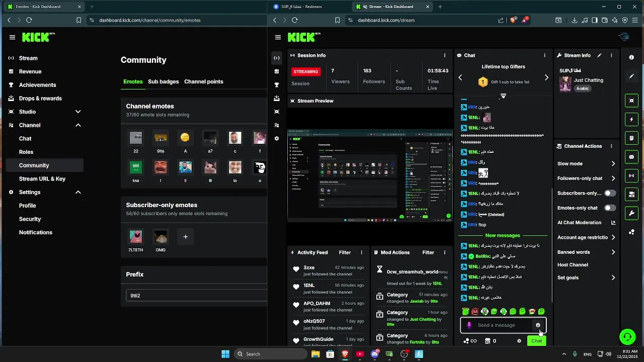Screen dimensions: 644x362
Task: Open File Explorer from the taskbar
Action: pyautogui.click(x=315, y=354)
